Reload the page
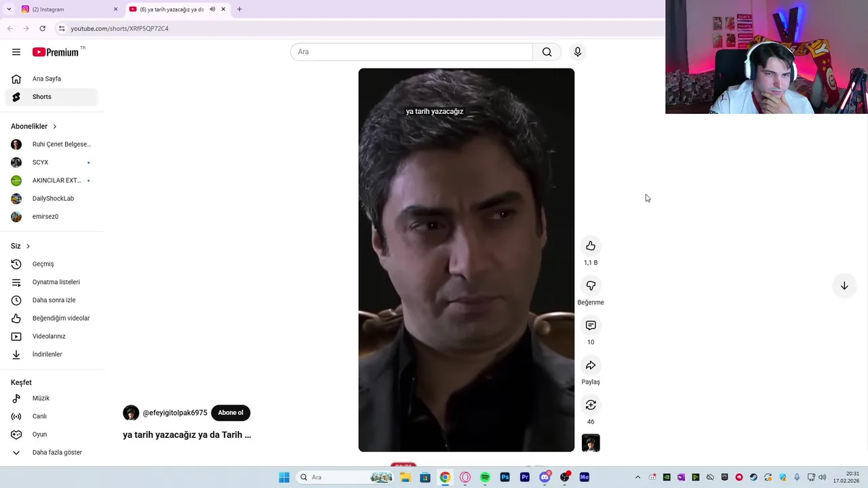868x488 pixels. pos(42,28)
